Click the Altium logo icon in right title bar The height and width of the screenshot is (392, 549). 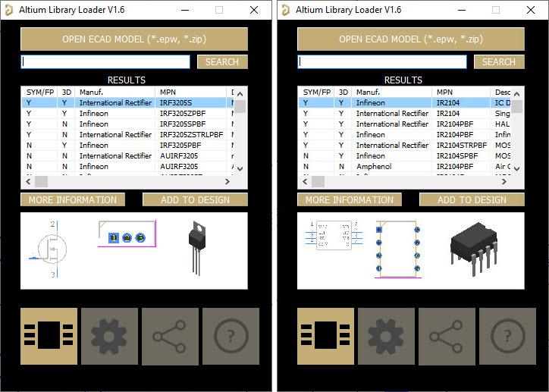286,10
